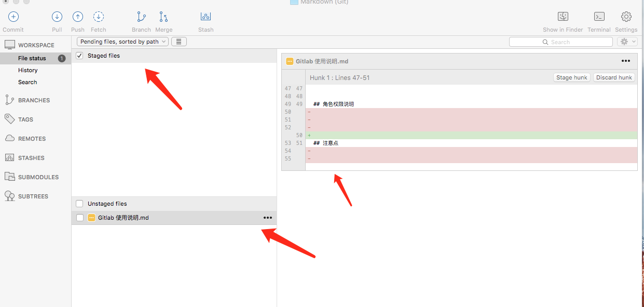Open the Pending files sort dropdown
The width and height of the screenshot is (644, 307).
click(123, 42)
